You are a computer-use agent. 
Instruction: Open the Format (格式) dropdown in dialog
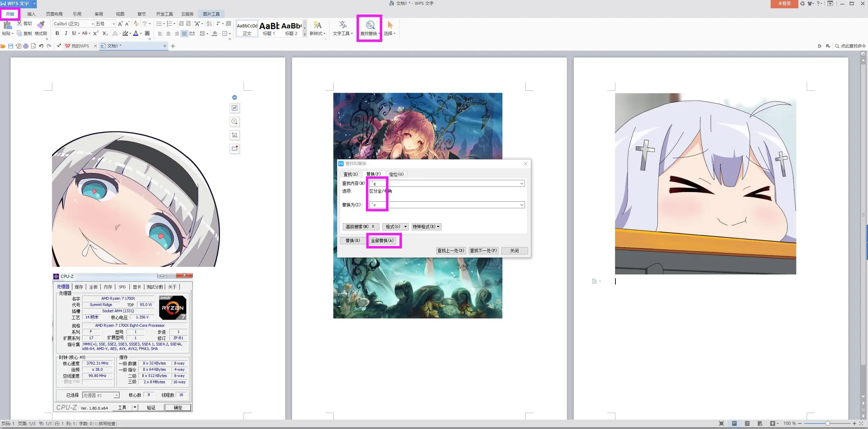[395, 227]
